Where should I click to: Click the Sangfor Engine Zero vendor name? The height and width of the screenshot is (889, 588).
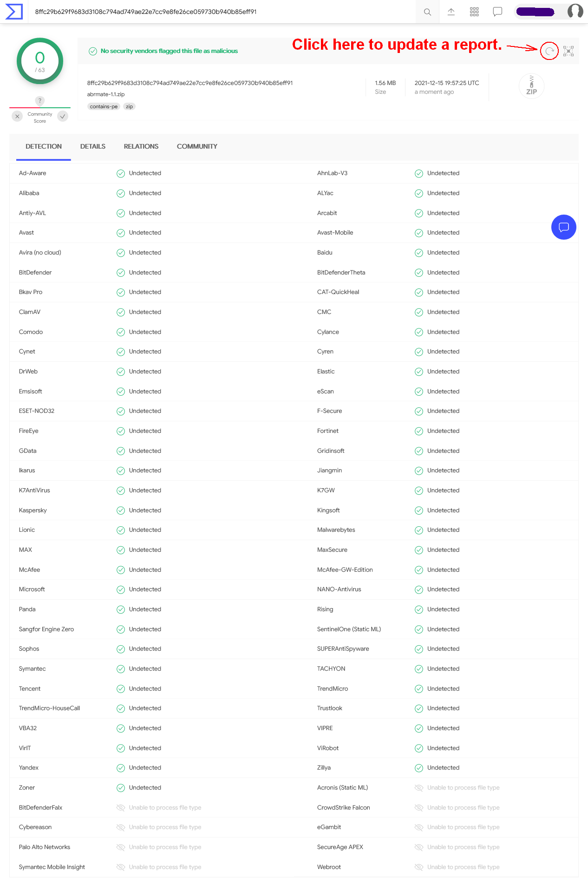click(x=46, y=629)
